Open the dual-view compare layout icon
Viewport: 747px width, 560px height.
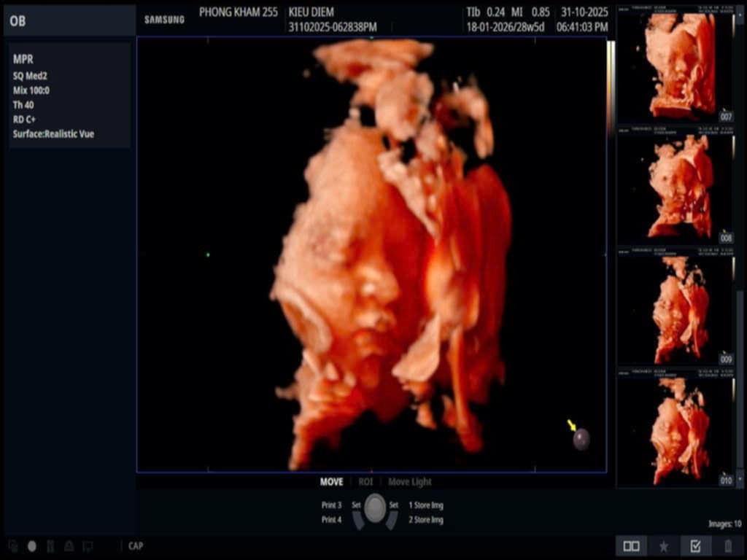pyautogui.click(x=632, y=545)
